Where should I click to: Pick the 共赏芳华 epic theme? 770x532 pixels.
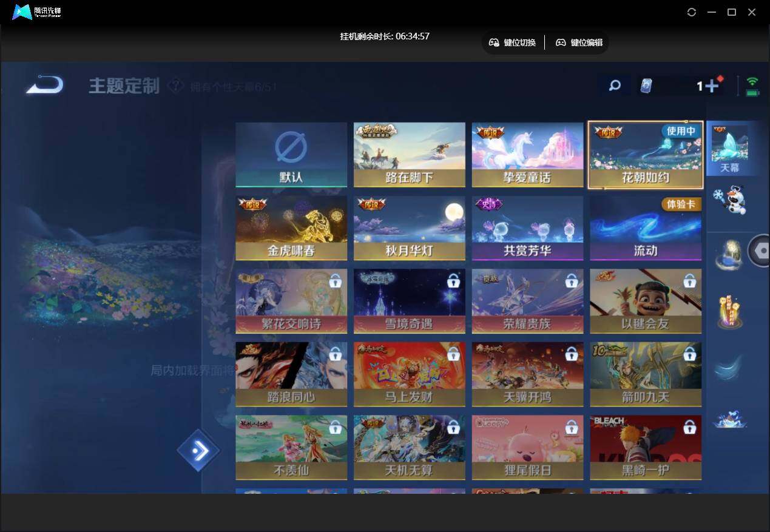click(527, 228)
